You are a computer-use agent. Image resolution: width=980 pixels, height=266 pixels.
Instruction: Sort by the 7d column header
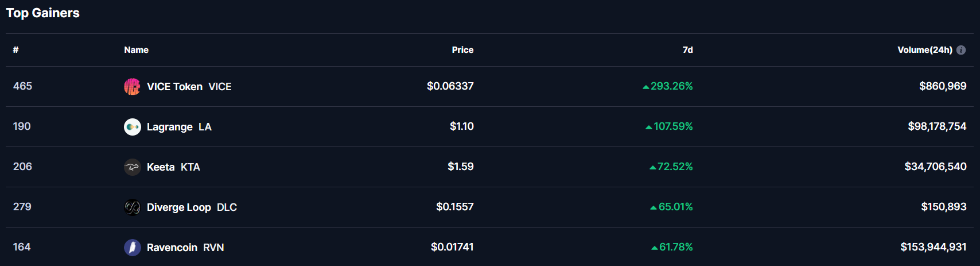[x=687, y=50]
